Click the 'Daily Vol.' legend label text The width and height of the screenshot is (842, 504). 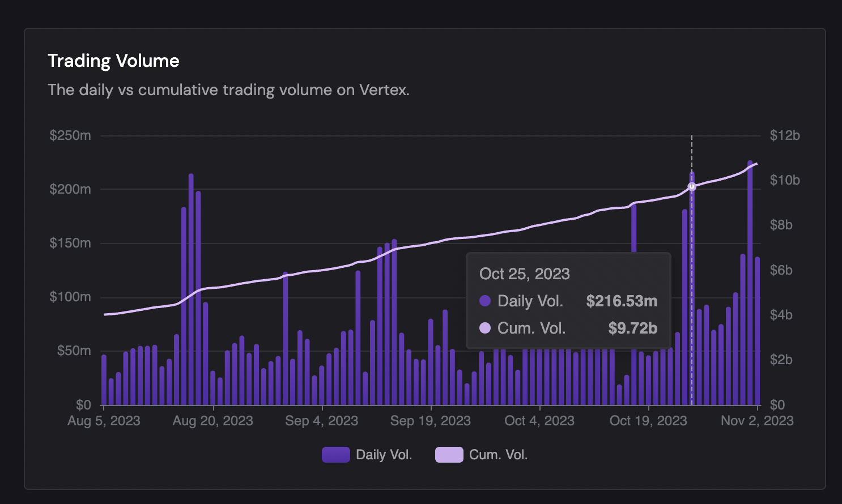click(x=384, y=455)
